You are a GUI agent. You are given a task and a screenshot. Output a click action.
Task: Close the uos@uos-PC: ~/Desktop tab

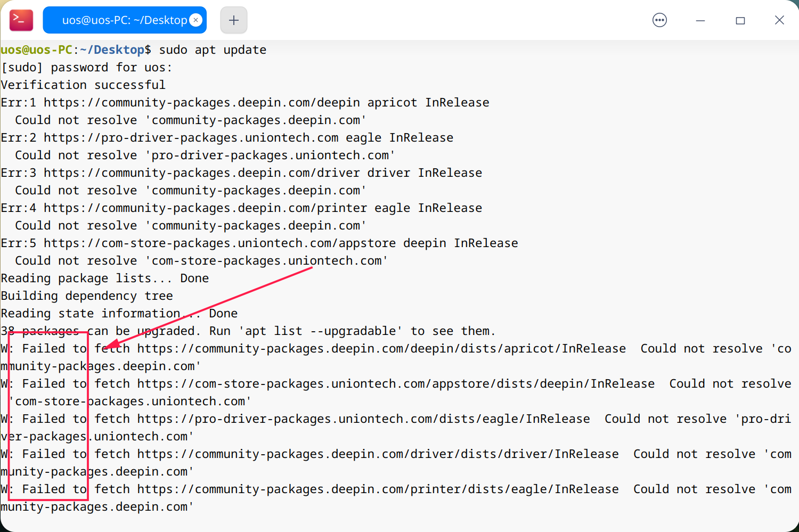coord(196,20)
